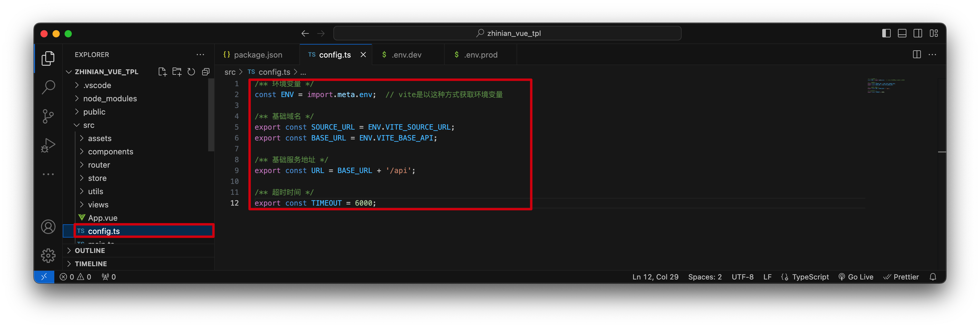Image resolution: width=980 pixels, height=328 pixels.
Task: Customize layout icon in title bar
Action: pos(934,33)
